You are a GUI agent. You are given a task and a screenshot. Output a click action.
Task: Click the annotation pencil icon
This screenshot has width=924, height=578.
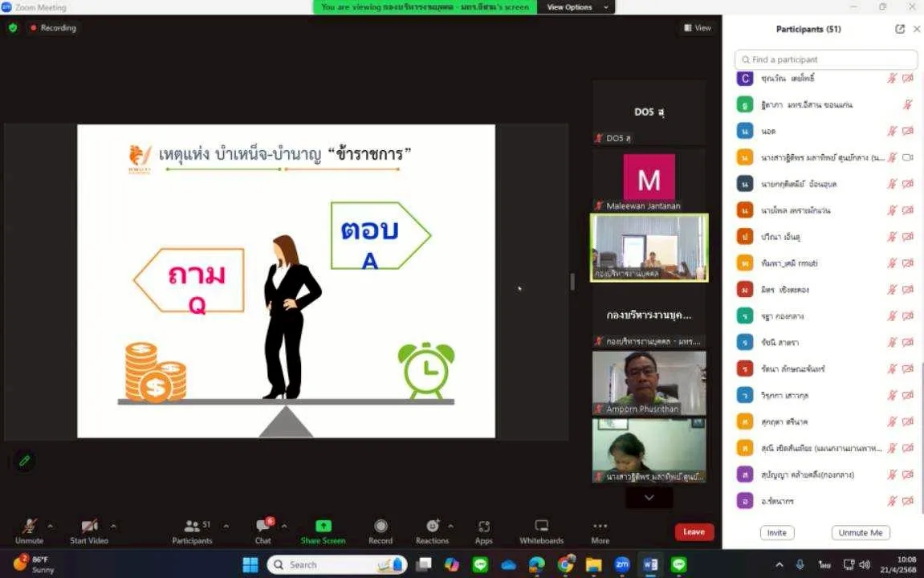click(x=25, y=461)
